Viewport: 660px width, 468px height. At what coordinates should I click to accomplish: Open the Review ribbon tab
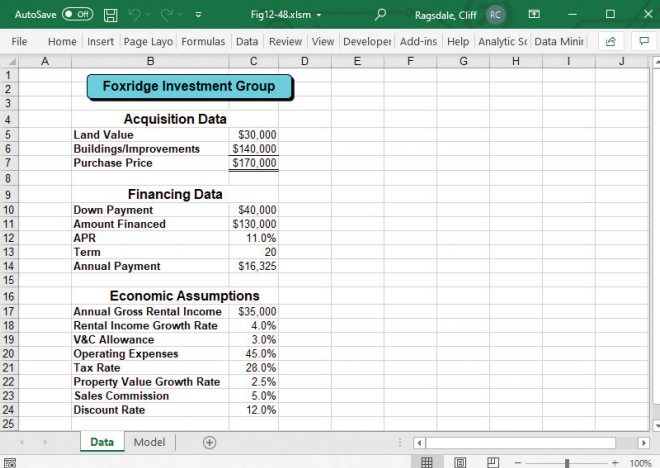285,41
